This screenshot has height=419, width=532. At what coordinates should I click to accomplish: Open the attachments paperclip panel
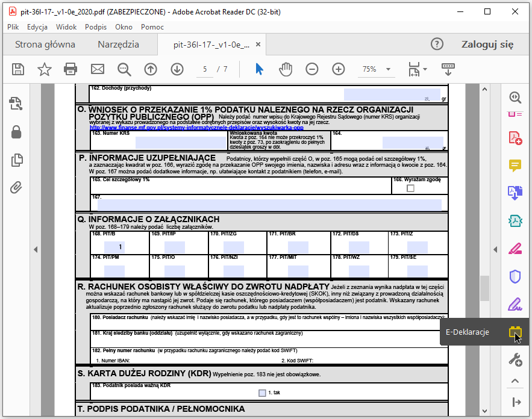[x=16, y=187]
